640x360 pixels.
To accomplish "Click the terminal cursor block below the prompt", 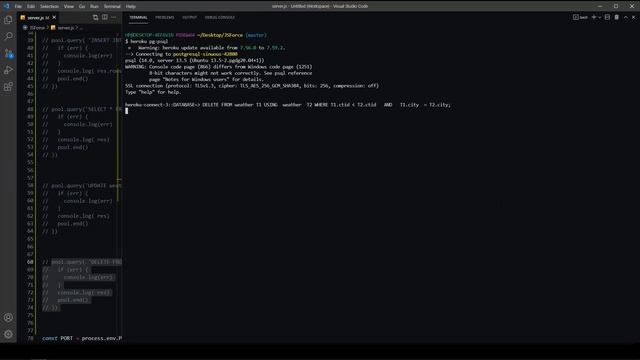I will [127, 111].
